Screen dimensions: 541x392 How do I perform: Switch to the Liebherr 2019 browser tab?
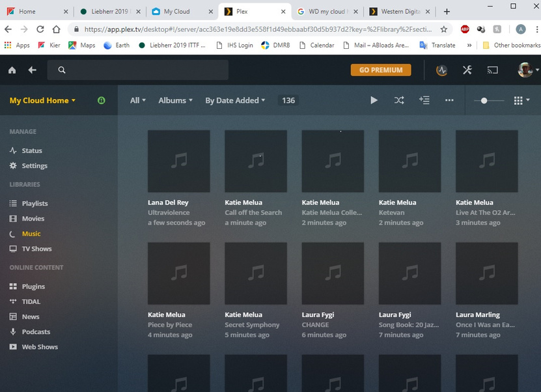pyautogui.click(x=110, y=11)
